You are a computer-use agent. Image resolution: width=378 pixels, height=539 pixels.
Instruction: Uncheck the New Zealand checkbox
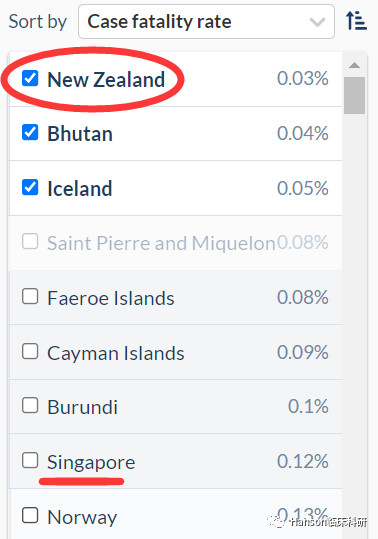[30, 78]
